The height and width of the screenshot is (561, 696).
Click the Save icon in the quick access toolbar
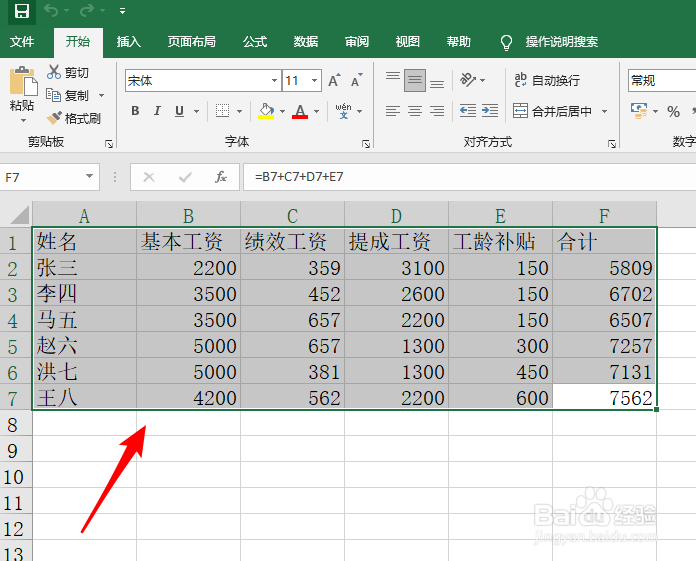[x=21, y=11]
